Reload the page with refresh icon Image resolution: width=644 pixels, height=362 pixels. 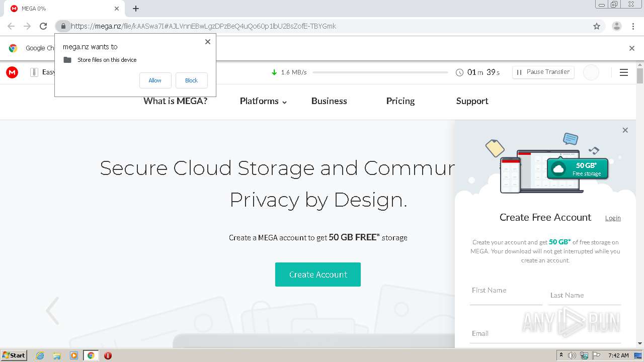(x=43, y=26)
